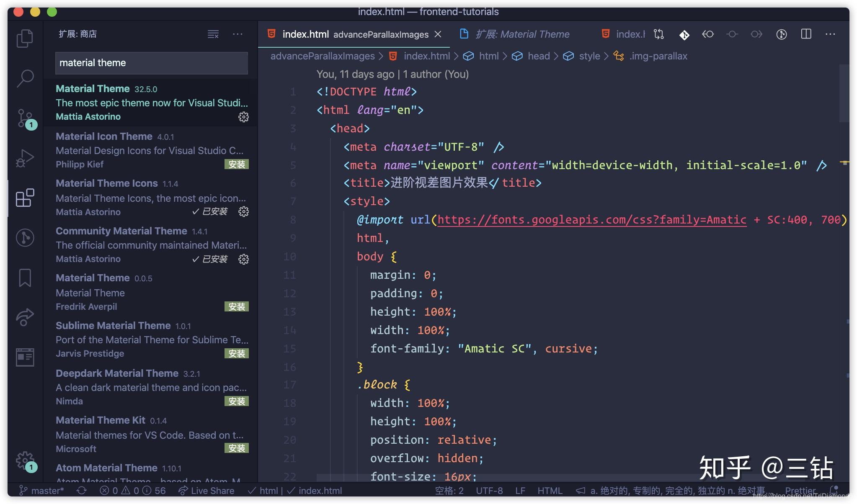
Task: Toggle the extensions filter icon
Action: 213,34
